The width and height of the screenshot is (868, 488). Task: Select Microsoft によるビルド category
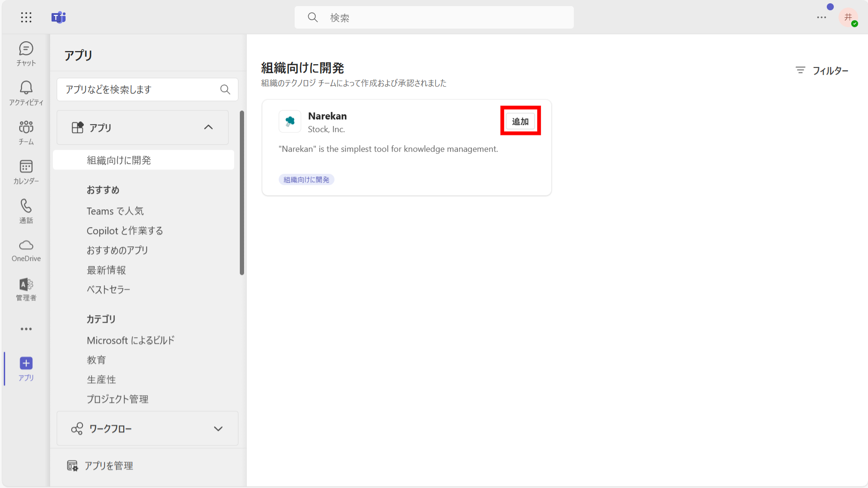[x=131, y=340]
